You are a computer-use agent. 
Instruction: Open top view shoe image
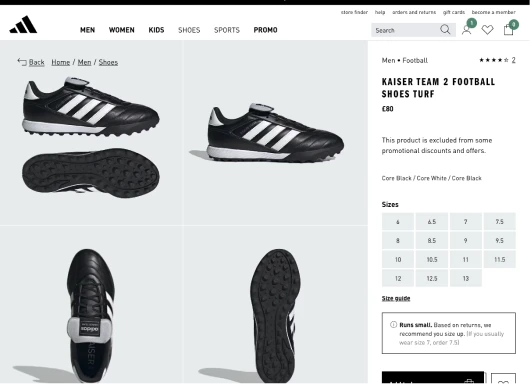(x=91, y=305)
